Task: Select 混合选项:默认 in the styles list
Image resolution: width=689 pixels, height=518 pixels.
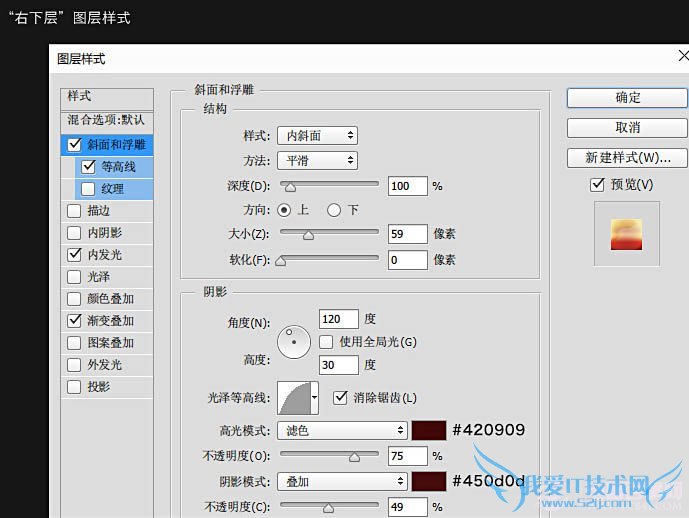Action: point(106,120)
